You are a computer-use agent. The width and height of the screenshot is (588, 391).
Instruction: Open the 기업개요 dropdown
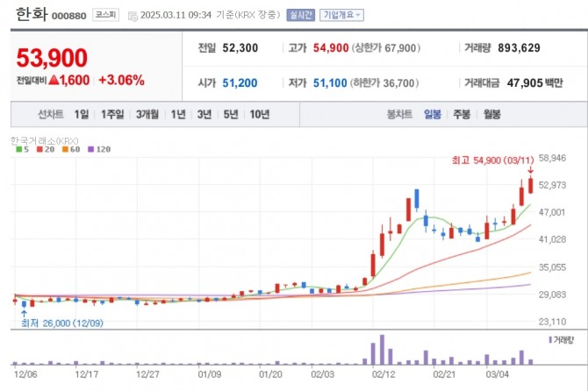(341, 15)
